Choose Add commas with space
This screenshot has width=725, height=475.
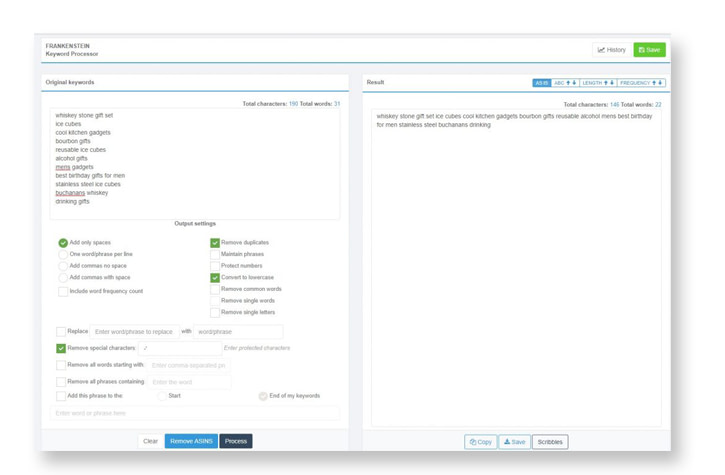click(63, 278)
